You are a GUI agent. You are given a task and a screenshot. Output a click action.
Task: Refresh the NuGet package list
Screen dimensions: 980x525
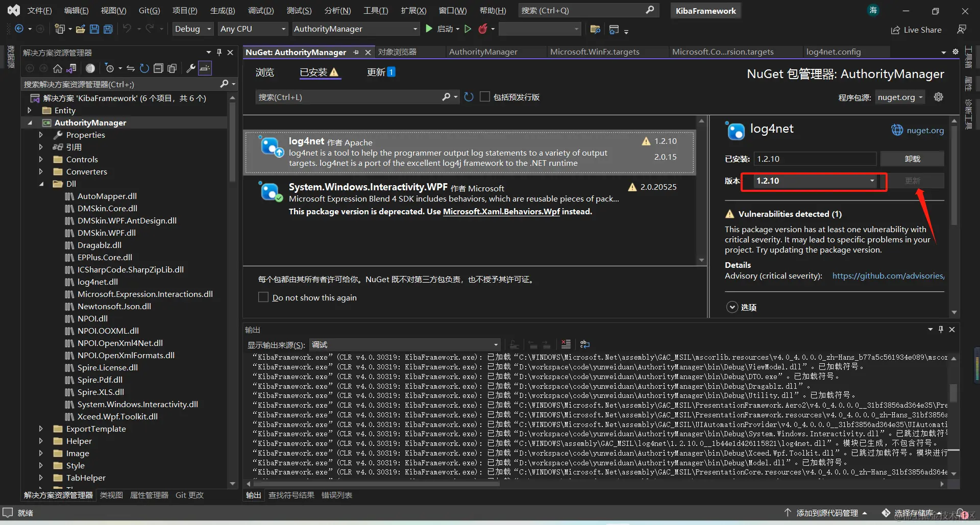(x=469, y=97)
